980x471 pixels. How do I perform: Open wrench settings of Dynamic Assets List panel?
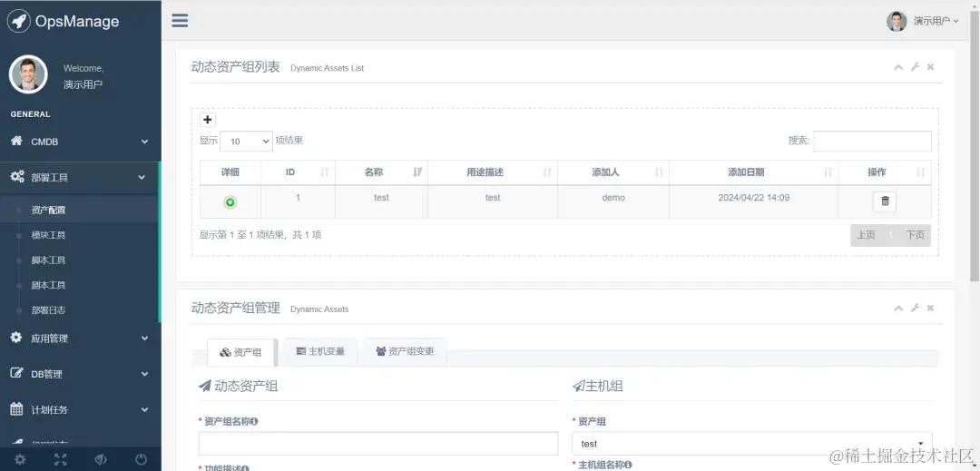915,67
